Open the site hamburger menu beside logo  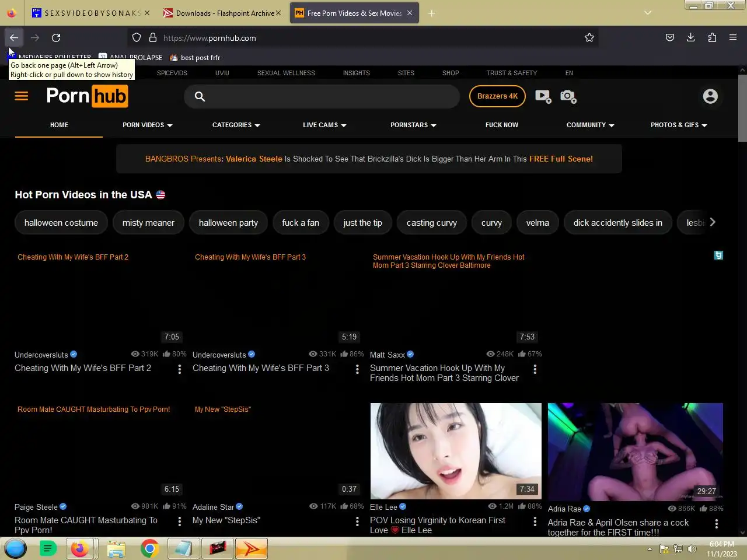coord(22,96)
